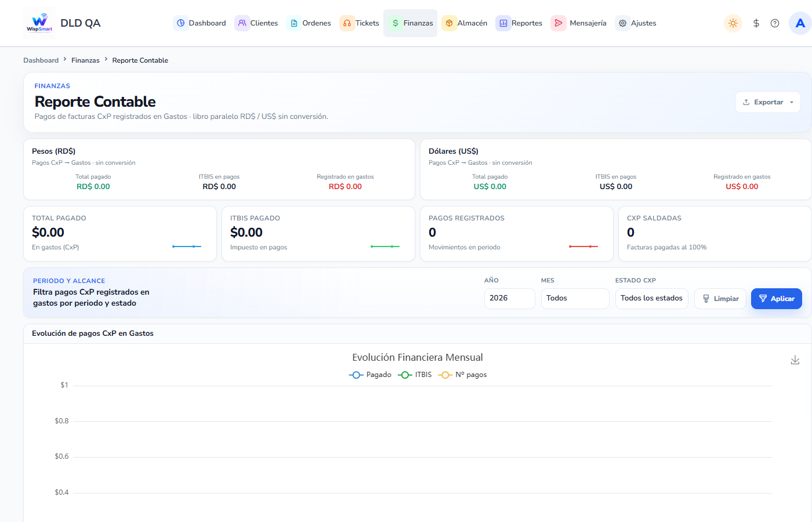Click the ITBIS Pagado green sparkline
The width and height of the screenshot is (812, 522).
[385, 246]
